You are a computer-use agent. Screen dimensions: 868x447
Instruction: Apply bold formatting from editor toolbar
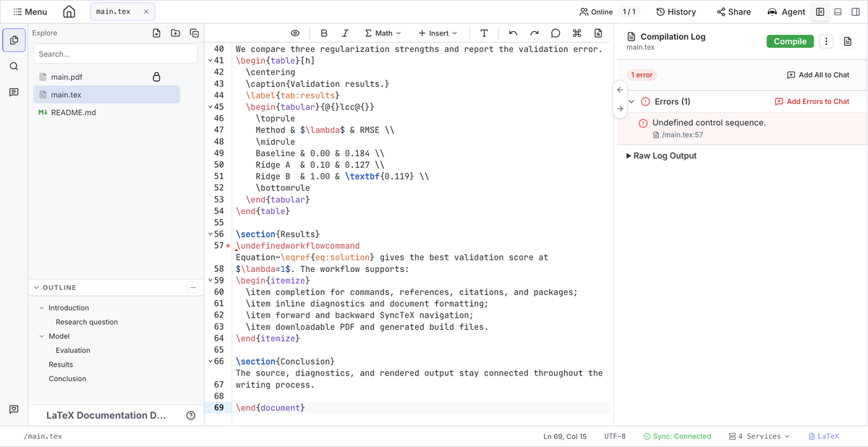(x=323, y=33)
